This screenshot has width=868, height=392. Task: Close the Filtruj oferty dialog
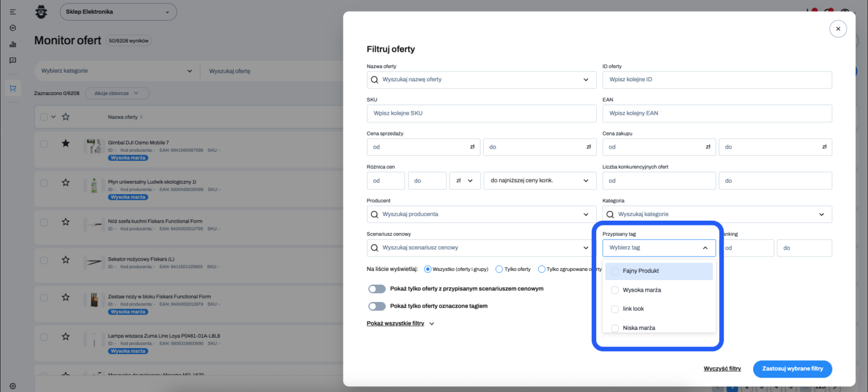click(x=837, y=28)
